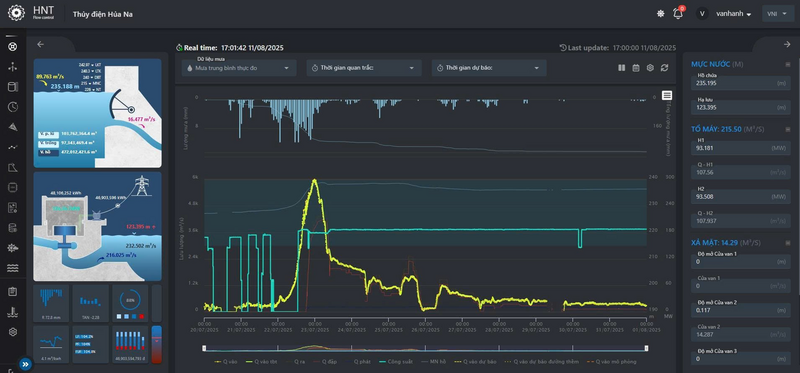This screenshot has width=800, height=373.
Task: Open chart settings gear icon
Action: pyautogui.click(x=650, y=68)
